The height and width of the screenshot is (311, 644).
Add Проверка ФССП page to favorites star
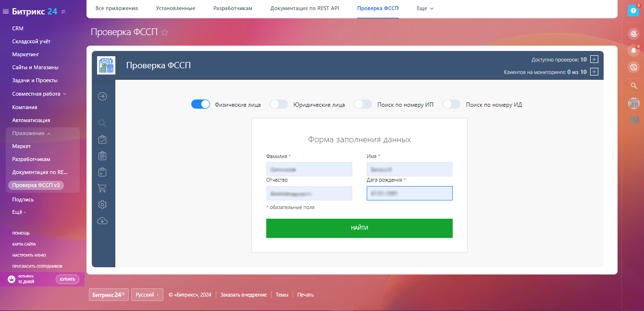(x=164, y=33)
